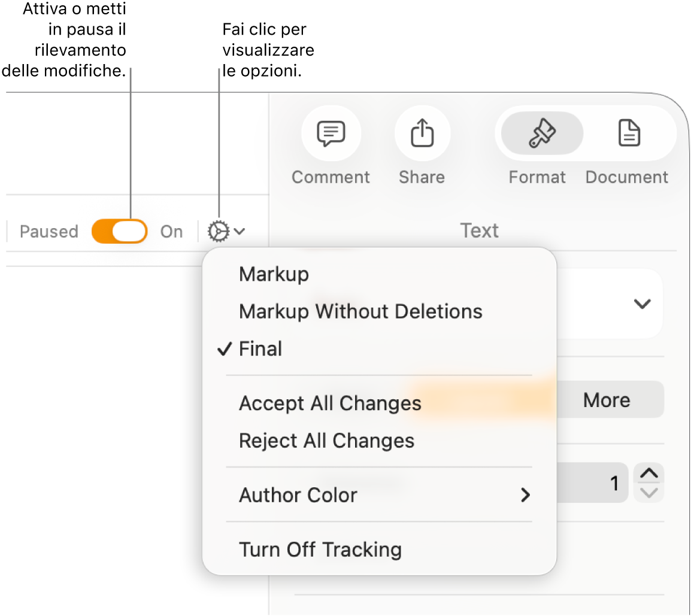The width and height of the screenshot is (691, 616).
Task: Click Reject All Changes
Action: [x=326, y=441]
